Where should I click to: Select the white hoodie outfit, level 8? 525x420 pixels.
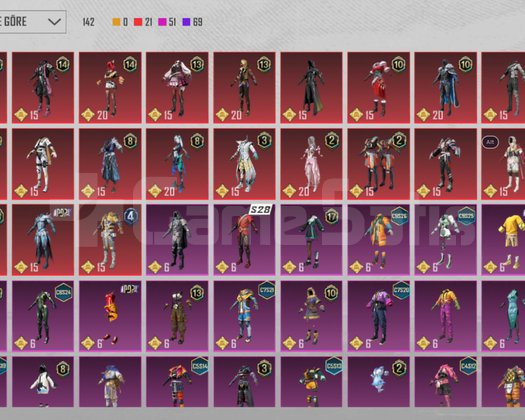[x=43, y=382]
